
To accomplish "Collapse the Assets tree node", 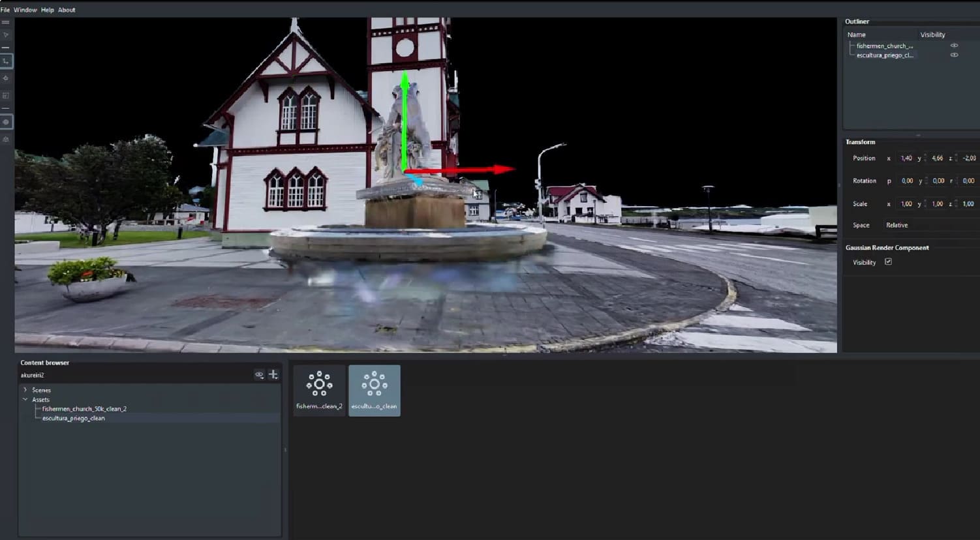I will [25, 399].
